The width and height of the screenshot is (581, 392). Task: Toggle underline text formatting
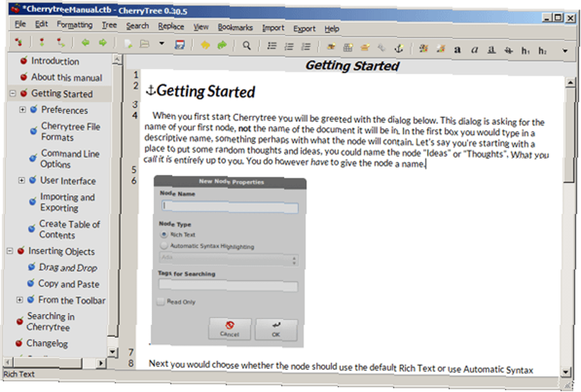coord(492,49)
